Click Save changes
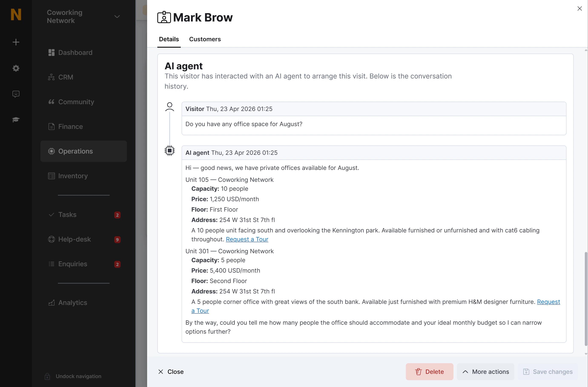The image size is (588, 387). 548,371
